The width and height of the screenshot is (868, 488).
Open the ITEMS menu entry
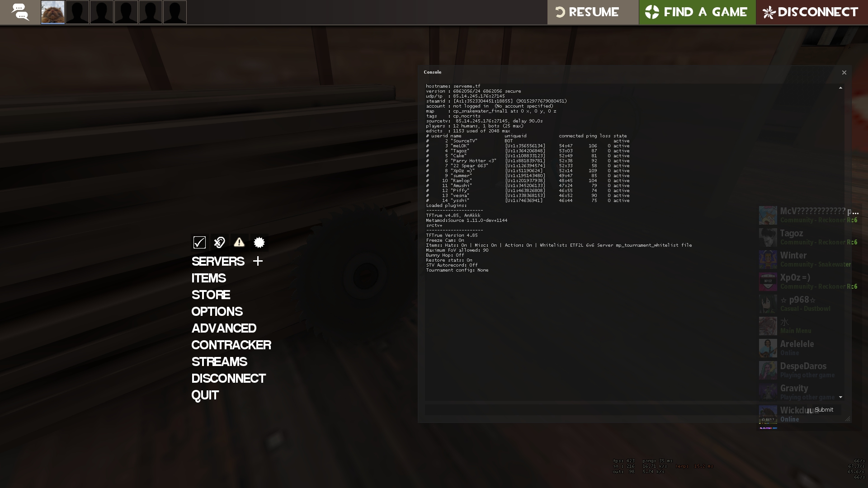pos(208,278)
